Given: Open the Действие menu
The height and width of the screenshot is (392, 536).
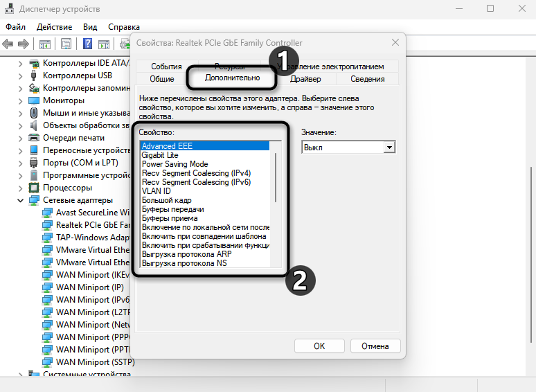Looking at the screenshot, I should 54,26.
